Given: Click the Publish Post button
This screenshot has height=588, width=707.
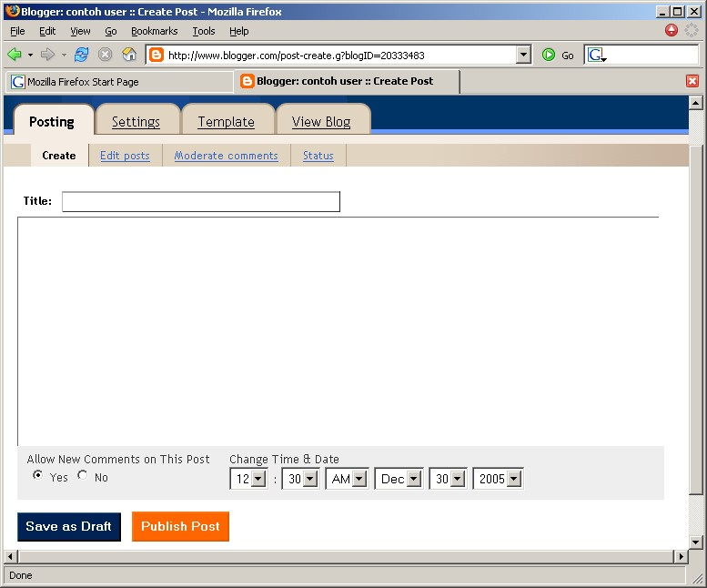Looking at the screenshot, I should coord(180,526).
